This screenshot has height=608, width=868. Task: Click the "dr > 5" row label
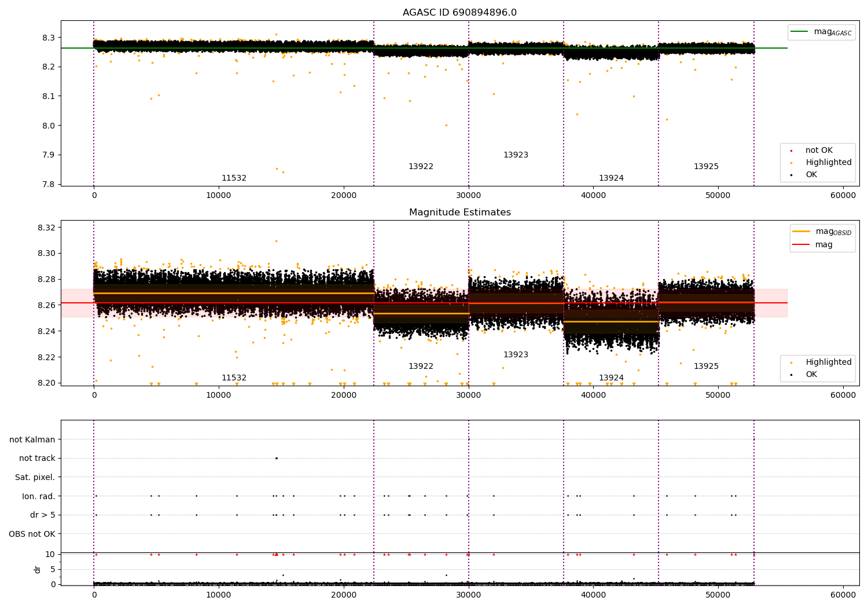[x=43, y=515]
